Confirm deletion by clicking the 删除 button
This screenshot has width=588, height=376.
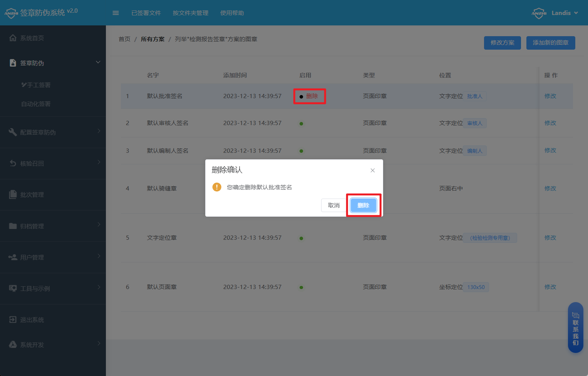pyautogui.click(x=363, y=205)
